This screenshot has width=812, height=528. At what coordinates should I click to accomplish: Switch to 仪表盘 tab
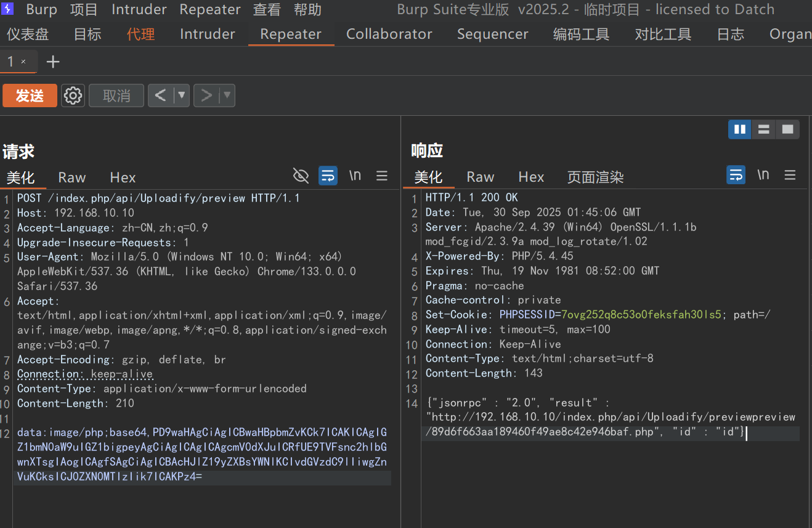click(x=28, y=34)
